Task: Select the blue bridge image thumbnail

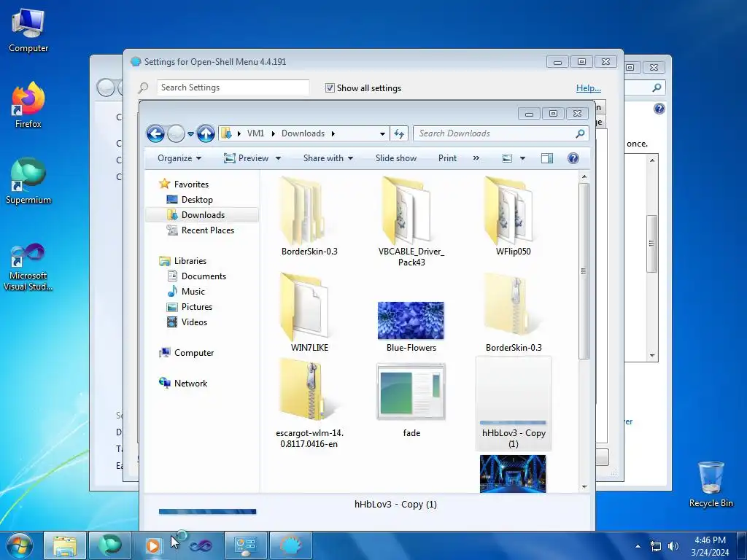Action: (513, 474)
